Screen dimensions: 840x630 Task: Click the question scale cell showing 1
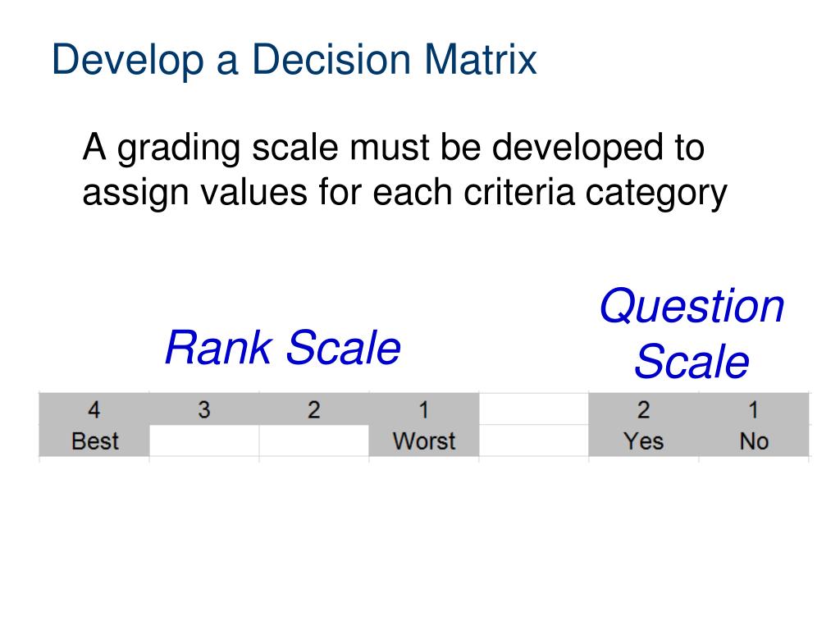click(753, 409)
